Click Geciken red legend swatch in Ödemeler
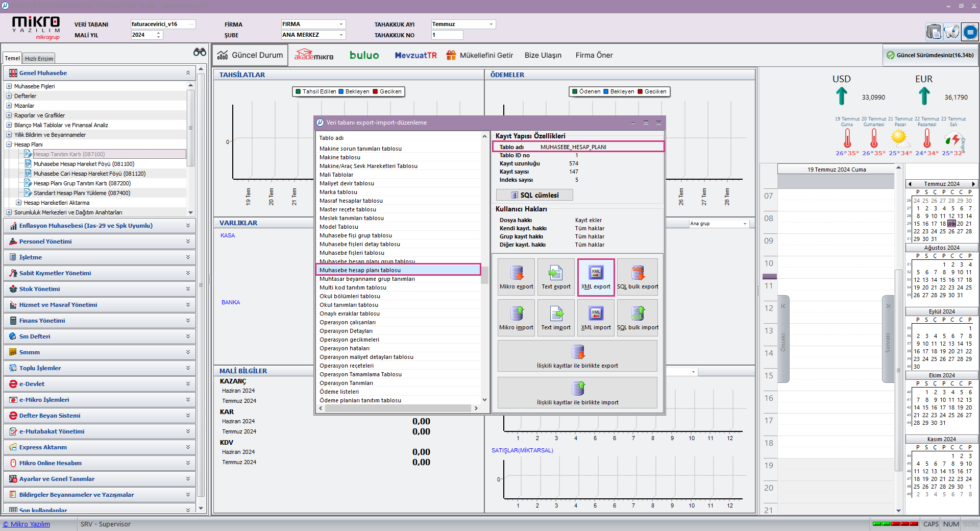Screen dimensions: 980x531 click(640, 91)
